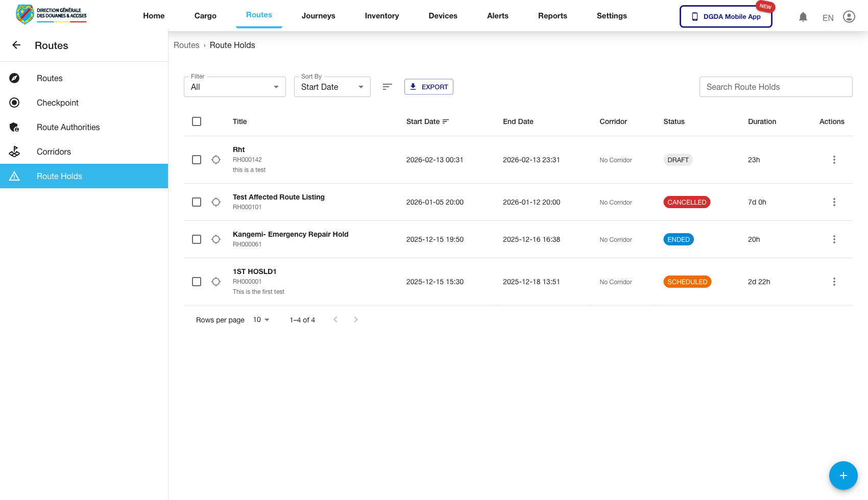Open the Filter dropdown set to All
The image size is (868, 500).
[x=234, y=87]
